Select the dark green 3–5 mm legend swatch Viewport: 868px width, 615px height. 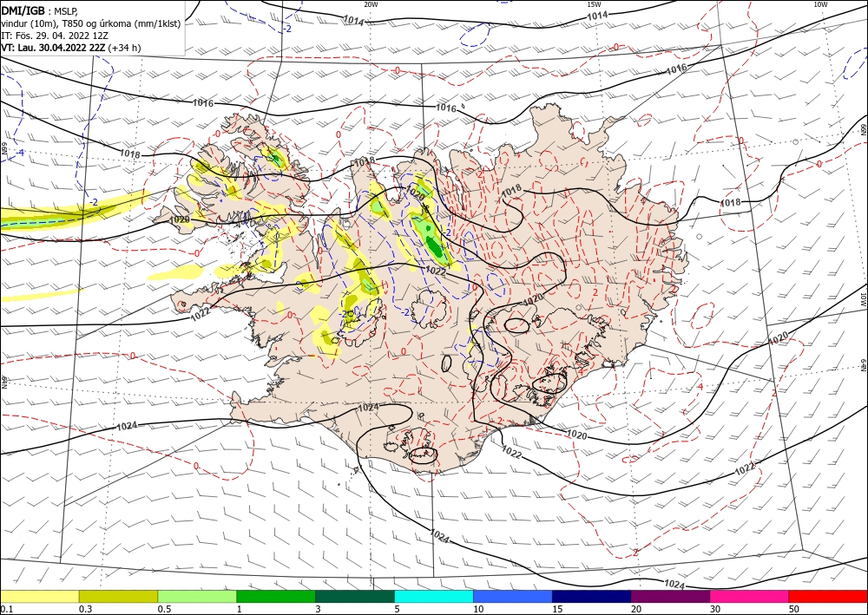pyautogui.click(x=355, y=596)
